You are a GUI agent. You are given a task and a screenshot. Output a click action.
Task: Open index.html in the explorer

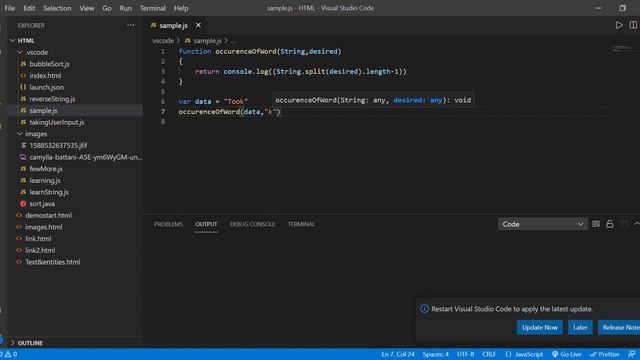pos(45,76)
